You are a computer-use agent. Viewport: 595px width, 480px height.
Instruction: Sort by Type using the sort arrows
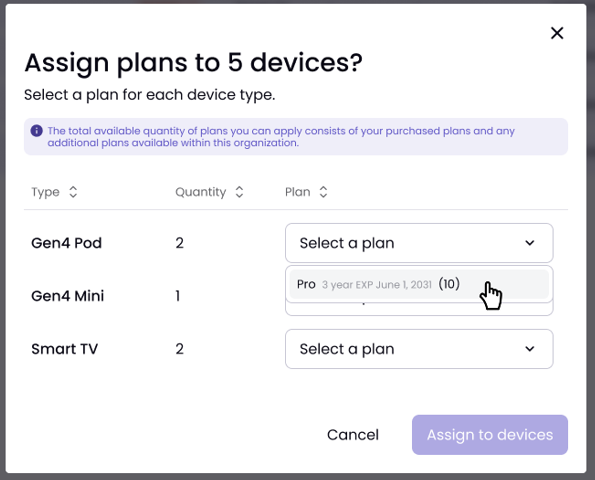coord(73,192)
